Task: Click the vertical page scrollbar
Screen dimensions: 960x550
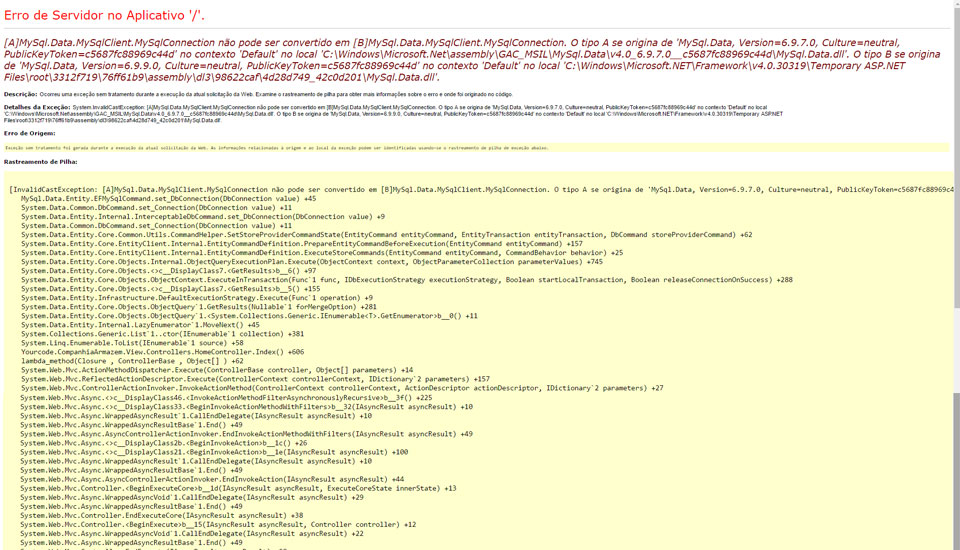Action: [x=956, y=275]
